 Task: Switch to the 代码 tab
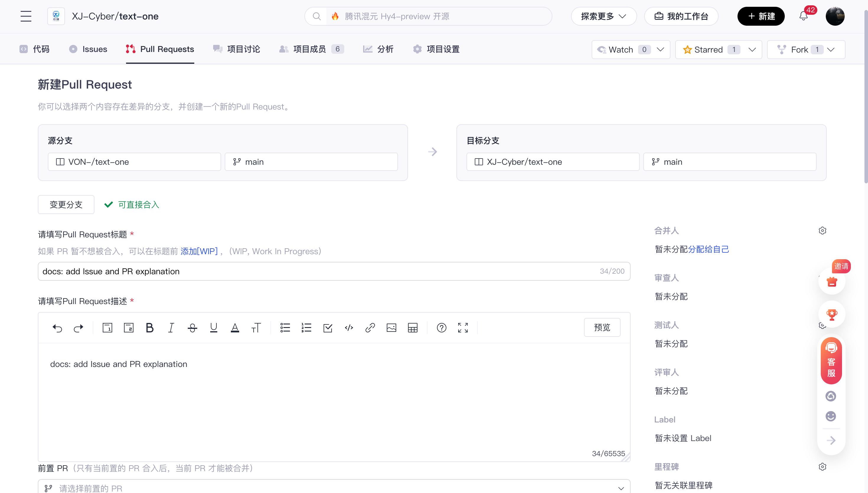tap(35, 49)
